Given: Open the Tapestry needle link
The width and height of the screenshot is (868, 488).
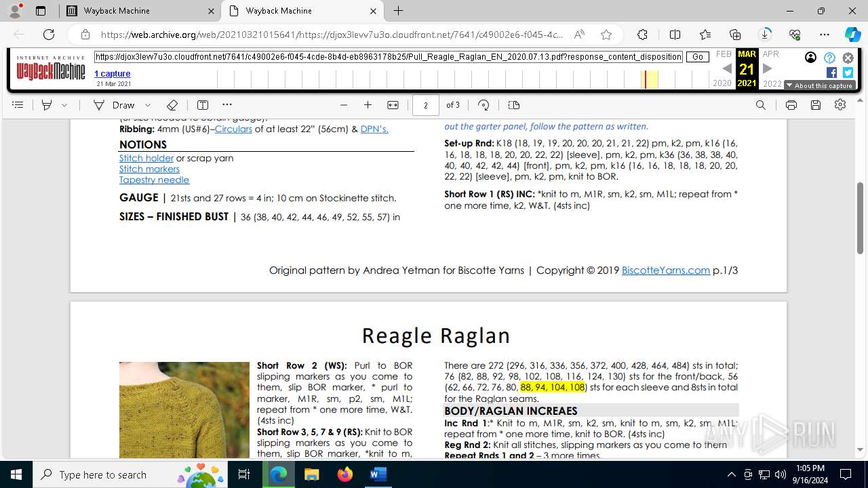Looking at the screenshot, I should pyautogui.click(x=154, y=180).
